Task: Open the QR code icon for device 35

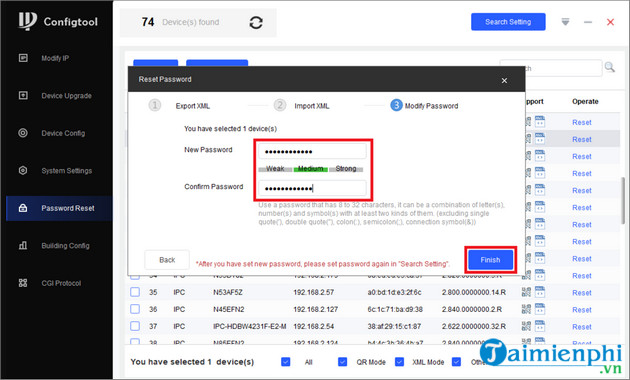Action: [x=526, y=292]
